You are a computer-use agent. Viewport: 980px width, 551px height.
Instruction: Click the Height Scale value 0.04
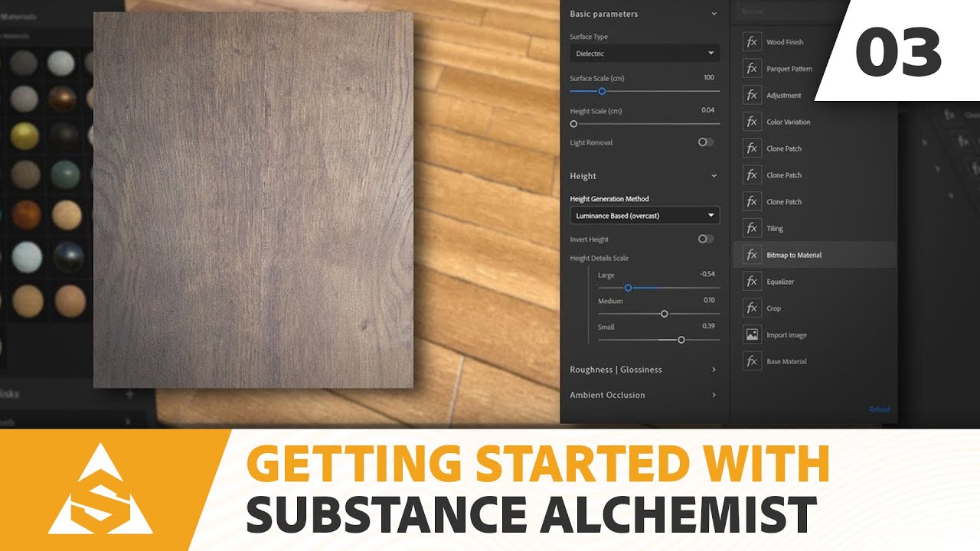coord(707,110)
